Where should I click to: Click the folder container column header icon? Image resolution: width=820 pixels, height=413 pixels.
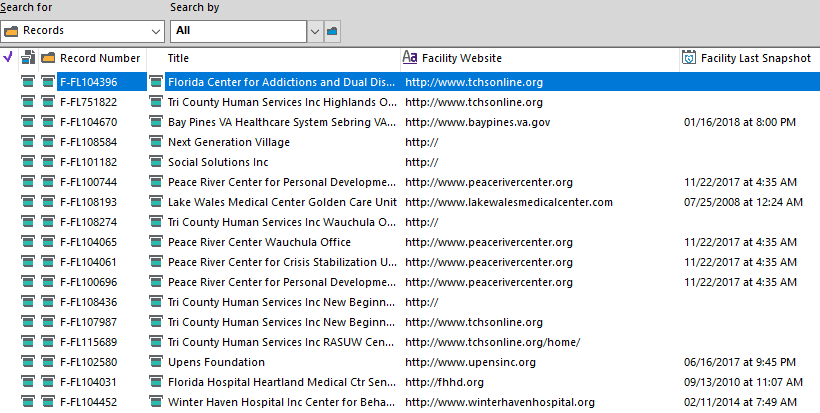48,58
